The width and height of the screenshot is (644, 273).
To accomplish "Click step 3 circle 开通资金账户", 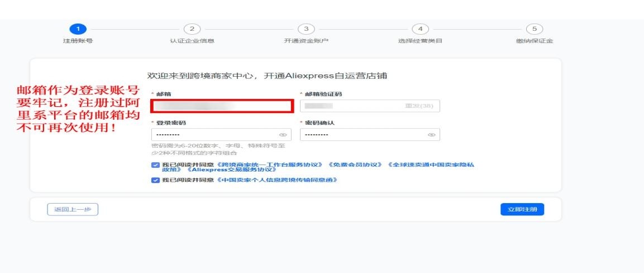I will [306, 29].
